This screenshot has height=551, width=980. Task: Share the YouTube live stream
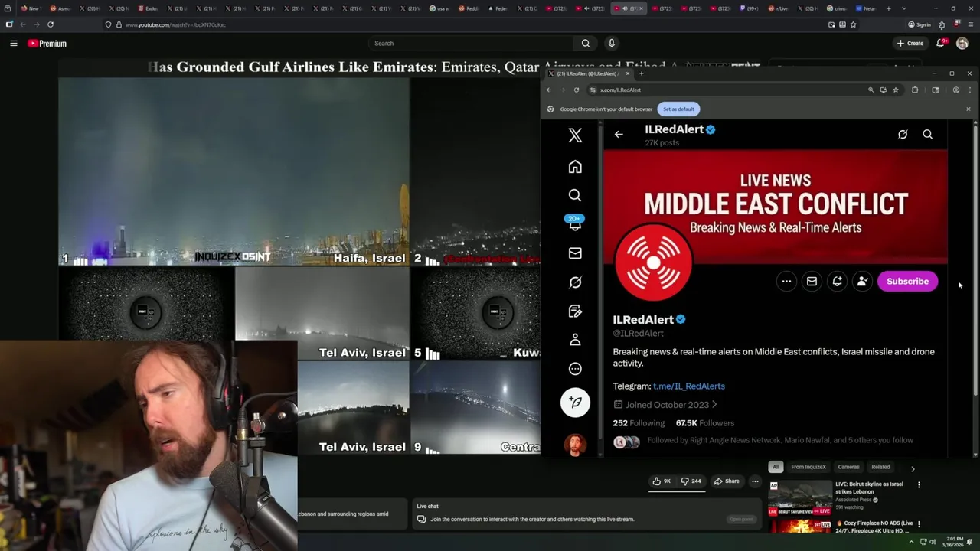727,481
